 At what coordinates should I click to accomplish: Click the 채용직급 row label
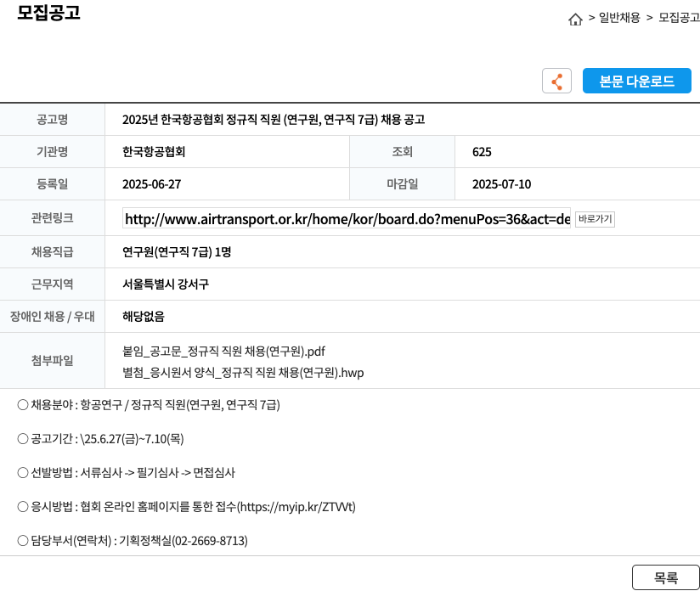click(x=52, y=251)
